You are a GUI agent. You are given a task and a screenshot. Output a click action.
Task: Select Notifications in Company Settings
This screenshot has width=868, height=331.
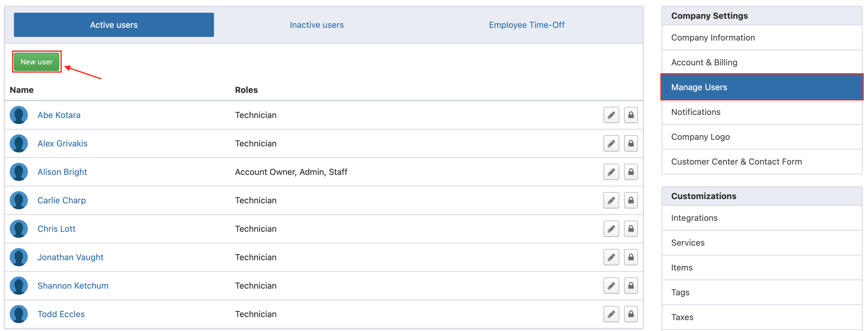(695, 112)
